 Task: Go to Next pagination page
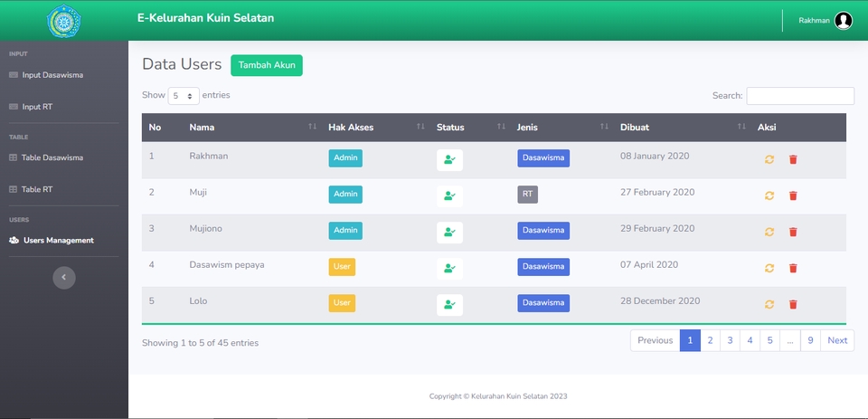click(837, 340)
